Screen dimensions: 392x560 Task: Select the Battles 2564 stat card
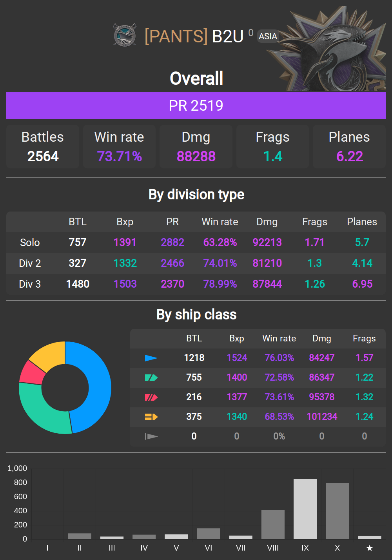pos(43,147)
